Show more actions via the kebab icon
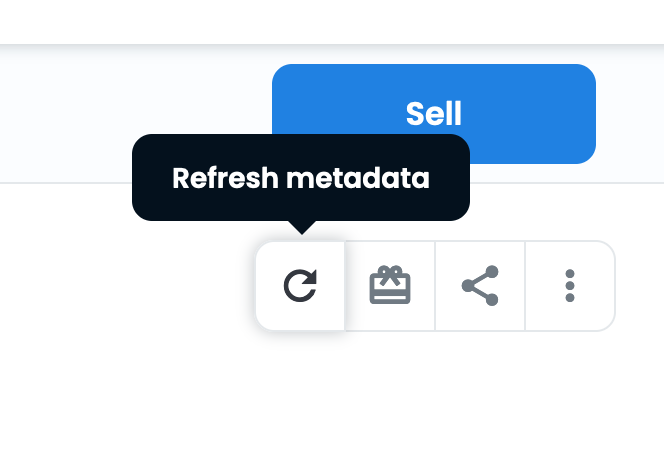 pos(570,286)
